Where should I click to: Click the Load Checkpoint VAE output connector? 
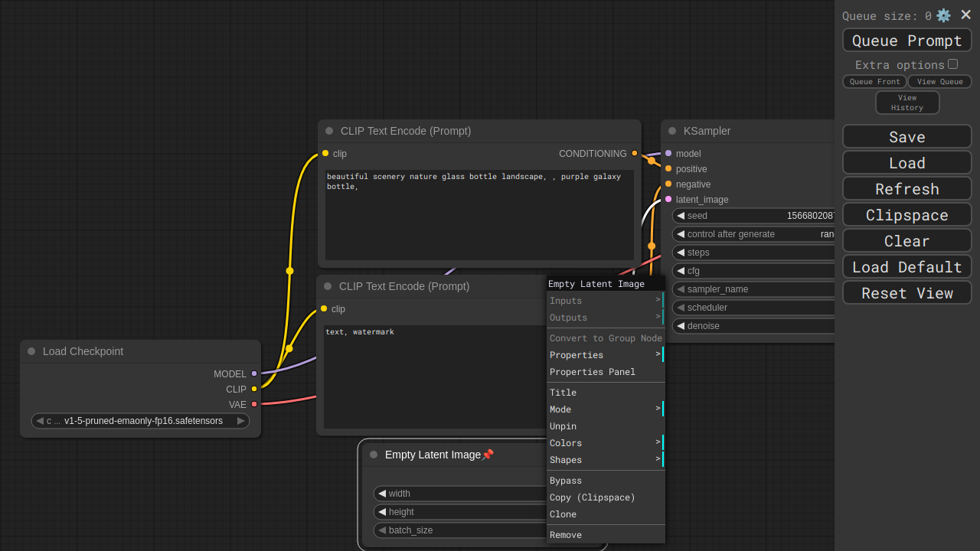pyautogui.click(x=254, y=404)
